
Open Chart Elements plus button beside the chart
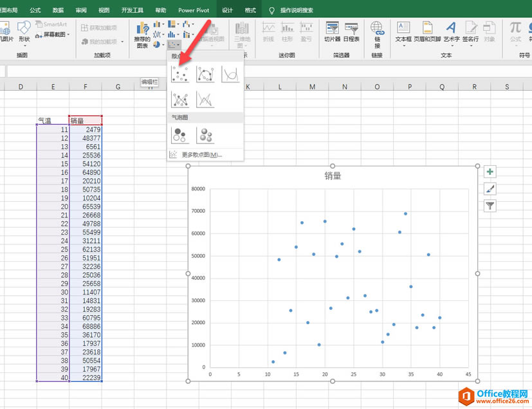pyautogui.click(x=489, y=172)
